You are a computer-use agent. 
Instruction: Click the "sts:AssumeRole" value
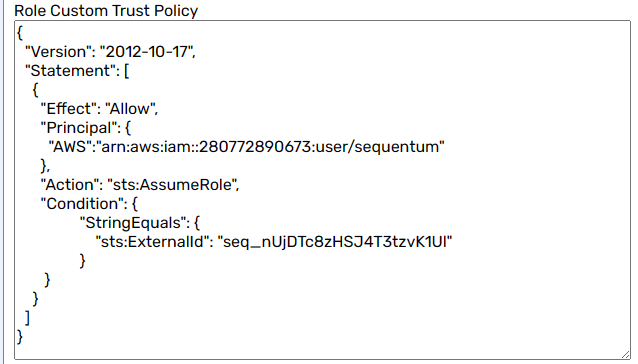[x=171, y=185]
